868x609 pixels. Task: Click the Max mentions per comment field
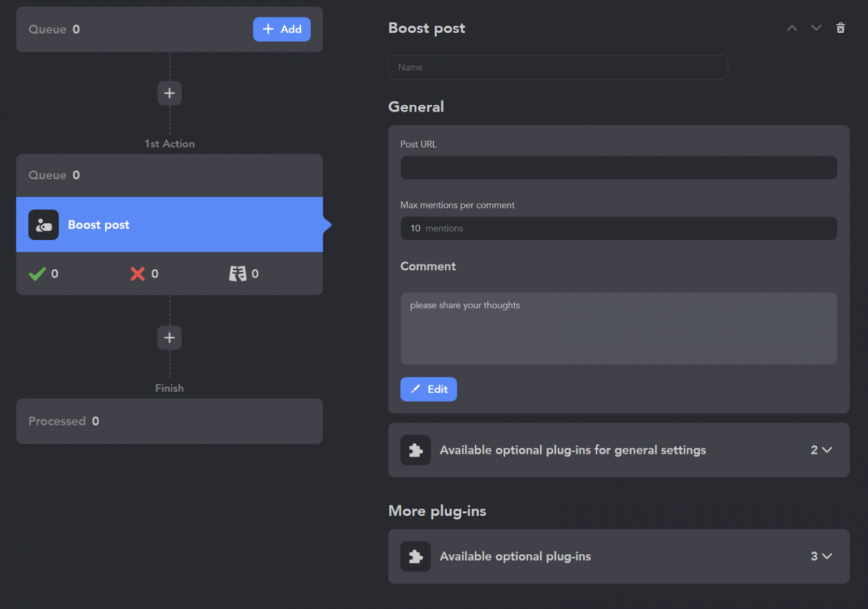618,228
